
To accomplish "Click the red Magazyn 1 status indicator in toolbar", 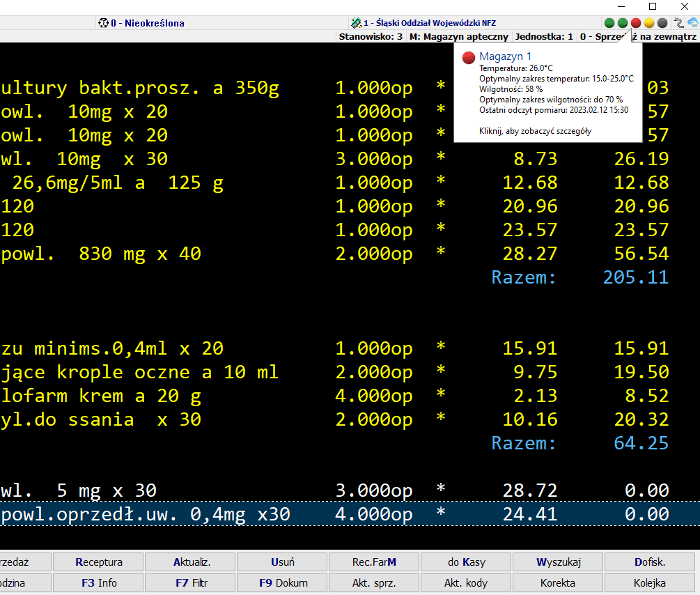I will [x=636, y=23].
